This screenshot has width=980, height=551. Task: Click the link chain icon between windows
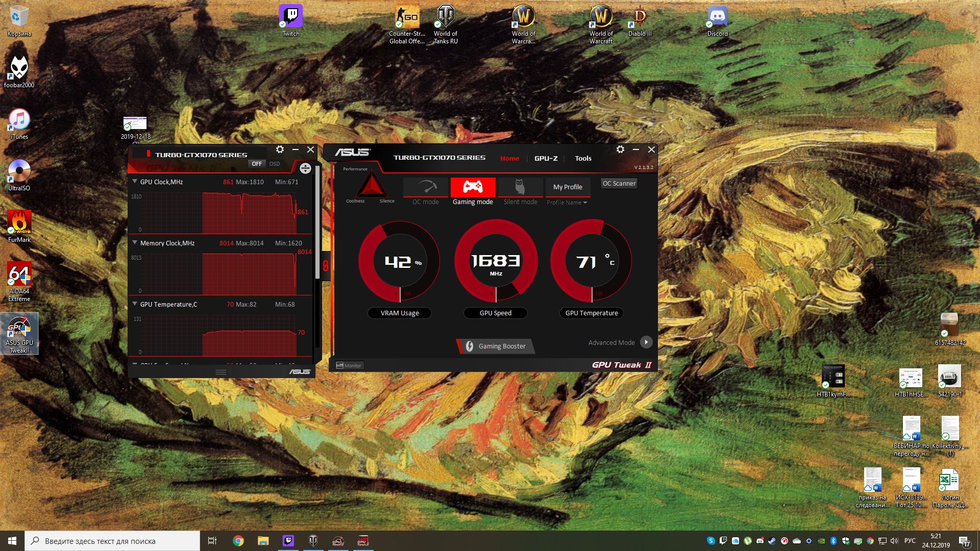point(326,265)
